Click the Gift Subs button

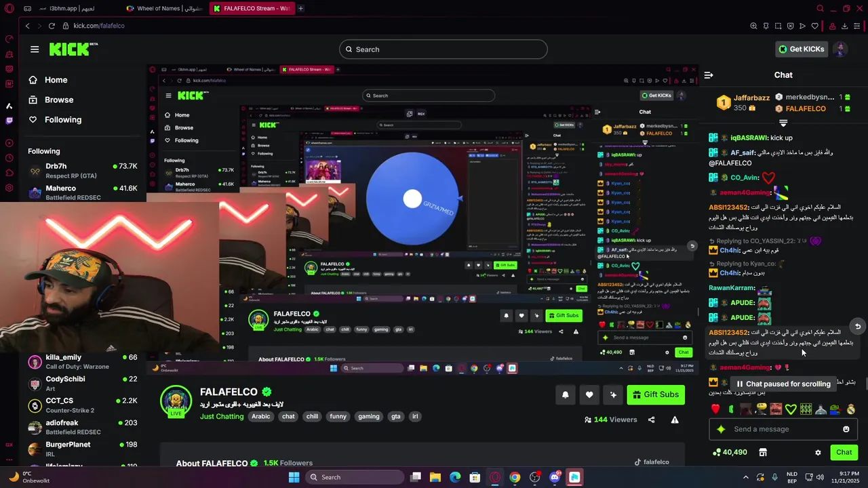656,394
